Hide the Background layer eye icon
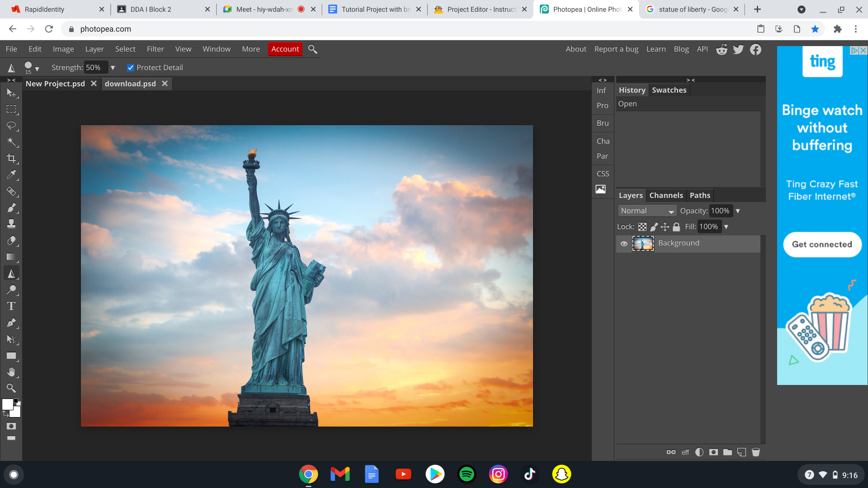The height and width of the screenshot is (488, 868). (624, 244)
